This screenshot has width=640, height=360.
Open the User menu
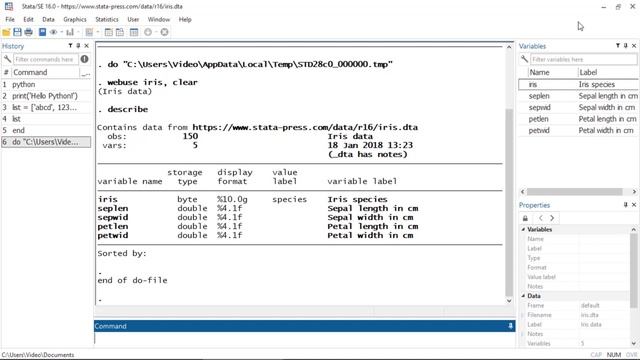(133, 20)
